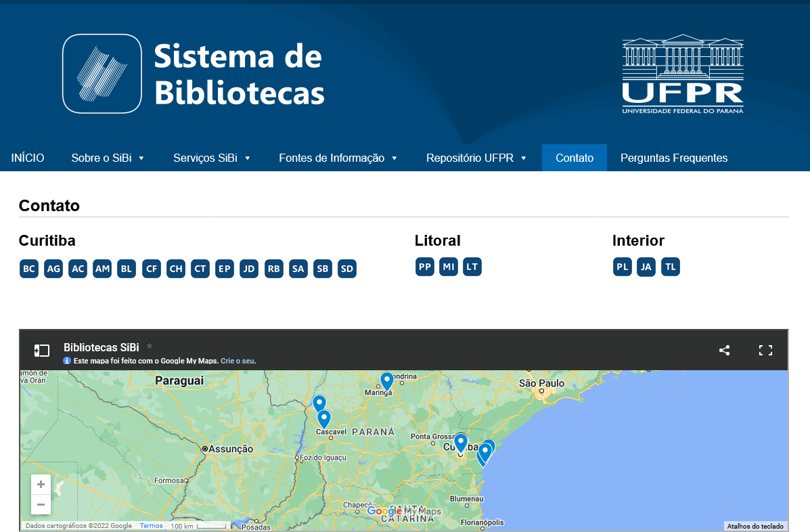Open Perguntas Frequentes page
The width and height of the screenshot is (810, 532).
point(673,158)
